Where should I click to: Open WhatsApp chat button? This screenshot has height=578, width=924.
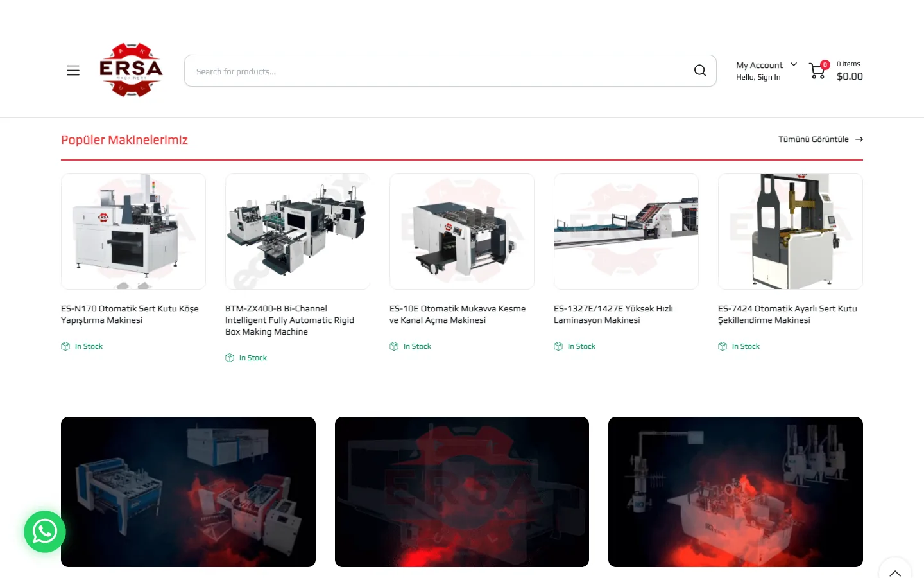click(x=45, y=532)
